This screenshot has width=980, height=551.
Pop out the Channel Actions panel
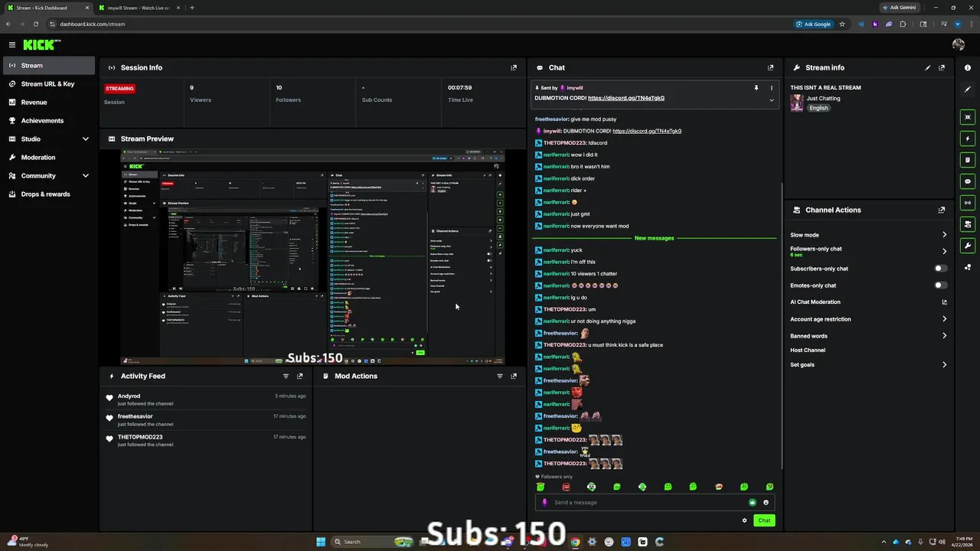(942, 210)
